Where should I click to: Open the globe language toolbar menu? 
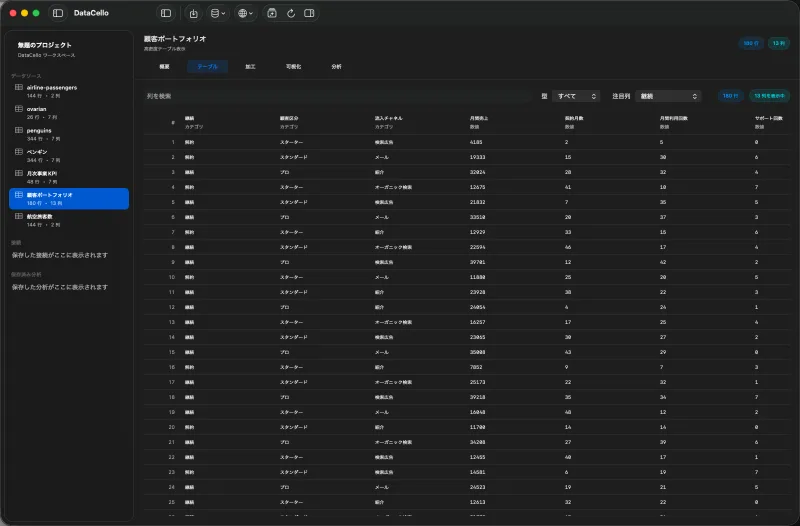click(245, 13)
